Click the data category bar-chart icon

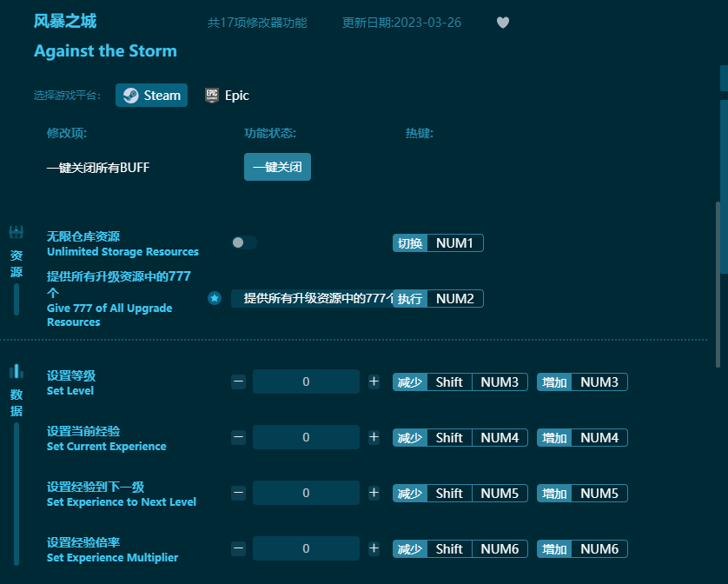17,371
